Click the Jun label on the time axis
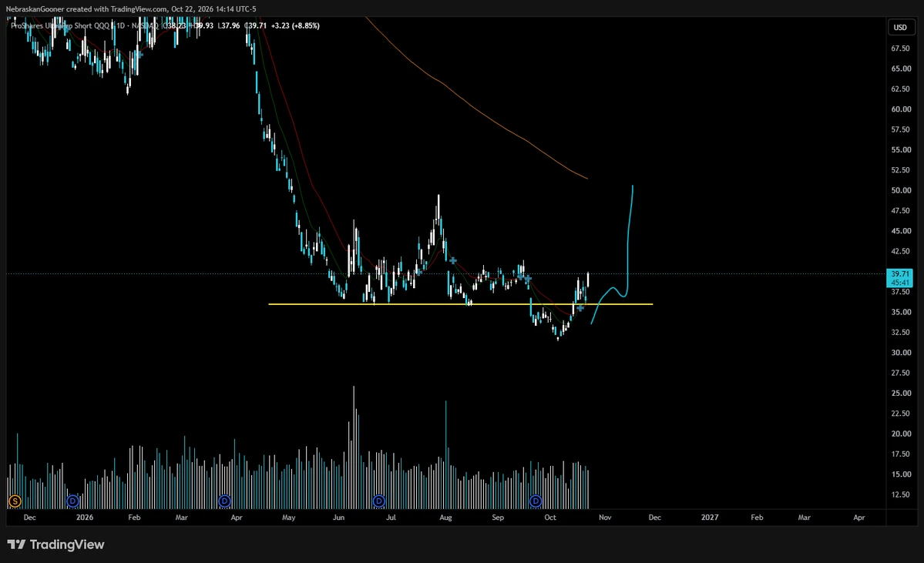Viewport: 924px width, 563px height. click(339, 518)
